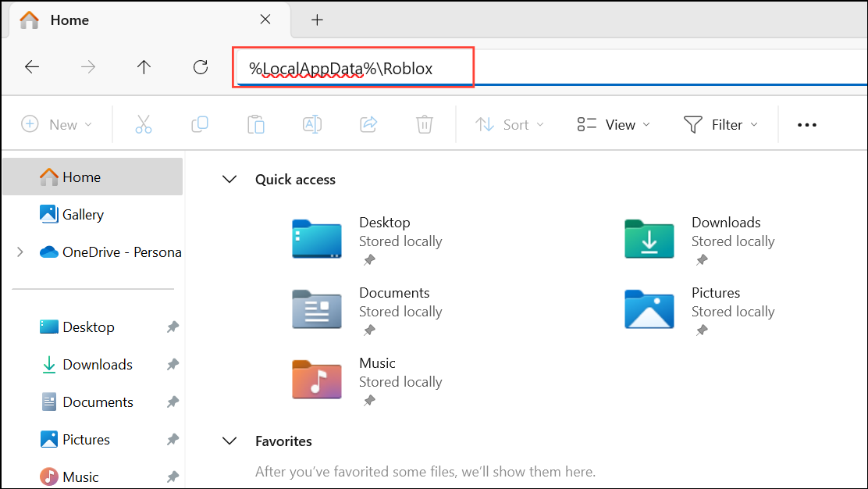The image size is (868, 489).
Task: Click the Back navigation arrow
Action: [x=32, y=67]
